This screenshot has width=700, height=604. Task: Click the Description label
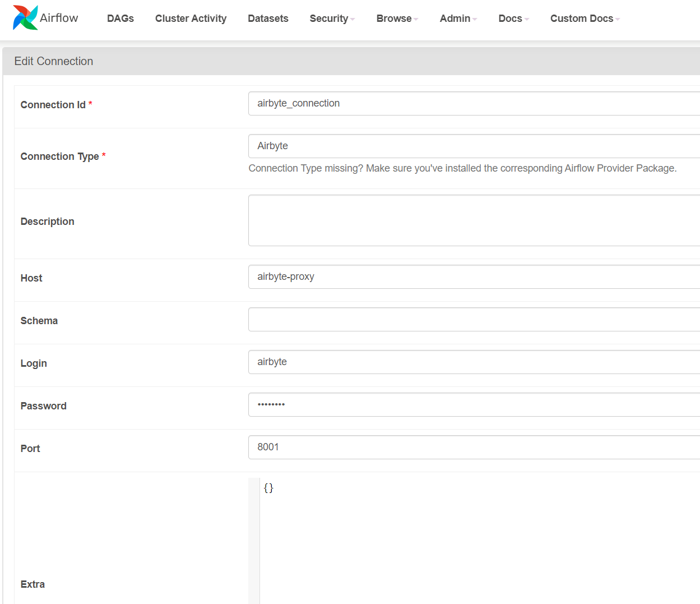pyautogui.click(x=47, y=222)
